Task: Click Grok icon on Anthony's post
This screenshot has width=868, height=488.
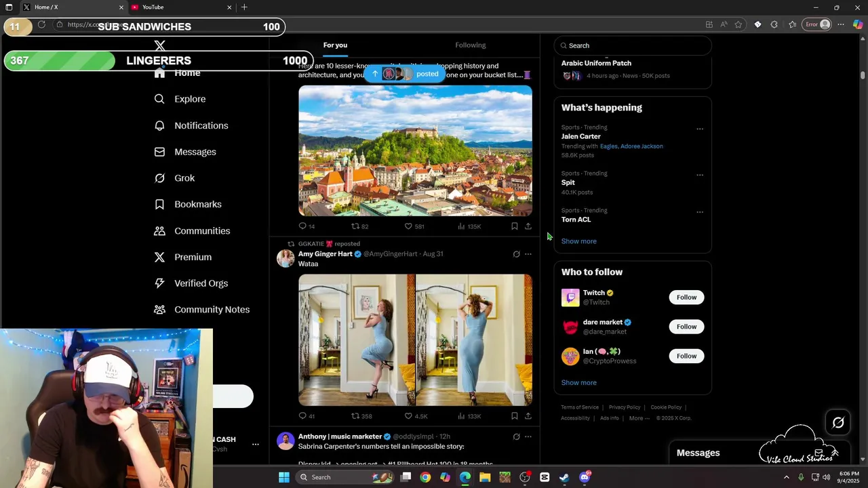Action: 516,437
